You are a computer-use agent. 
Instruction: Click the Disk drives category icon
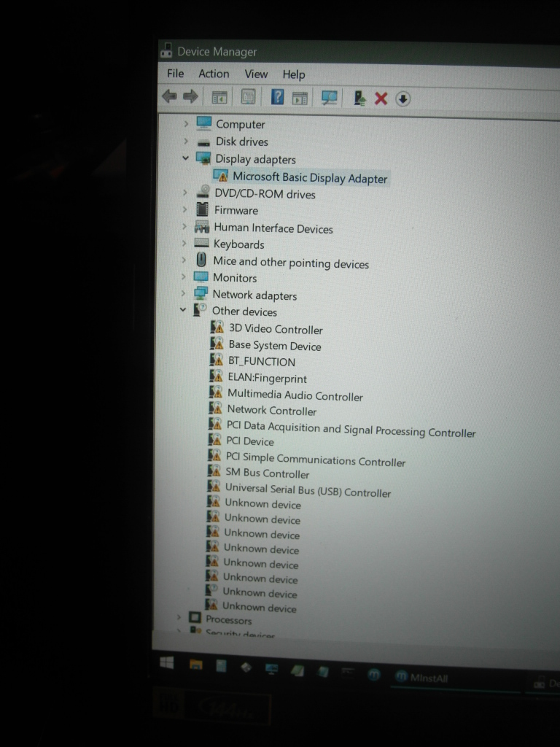(x=204, y=142)
